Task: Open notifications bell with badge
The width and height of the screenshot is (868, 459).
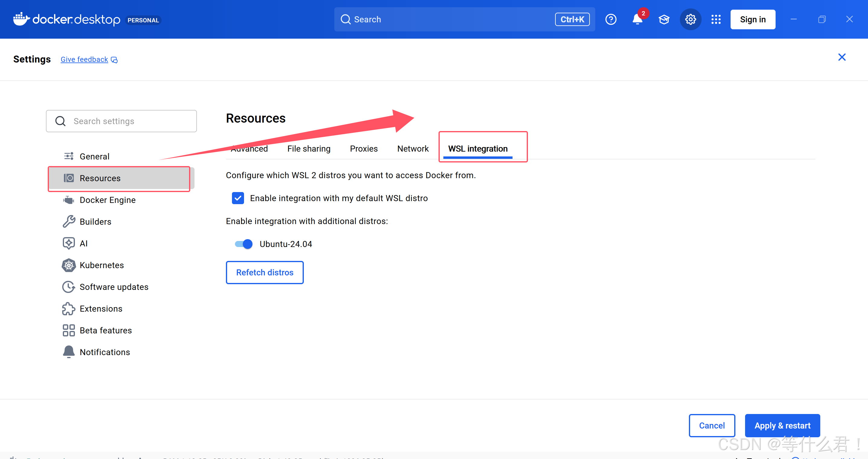Action: (638, 20)
